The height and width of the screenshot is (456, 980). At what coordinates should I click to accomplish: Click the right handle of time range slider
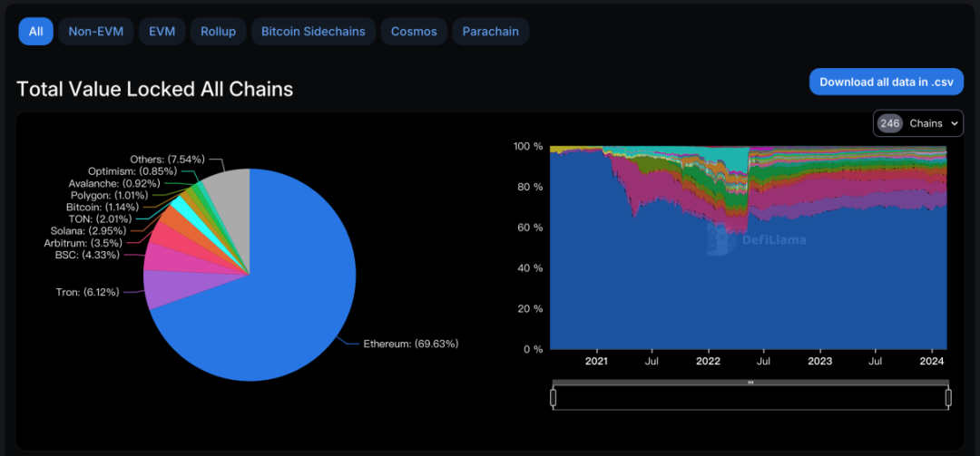click(948, 398)
